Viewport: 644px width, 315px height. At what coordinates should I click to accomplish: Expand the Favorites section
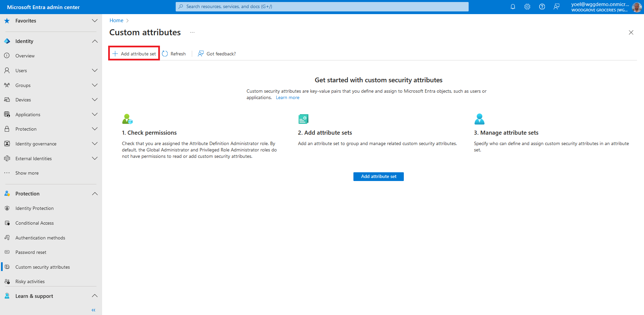pyautogui.click(x=95, y=21)
